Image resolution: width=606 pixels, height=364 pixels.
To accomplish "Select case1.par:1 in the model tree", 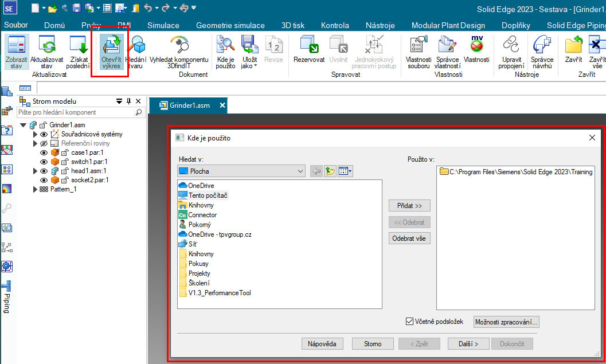I will 87,152.
